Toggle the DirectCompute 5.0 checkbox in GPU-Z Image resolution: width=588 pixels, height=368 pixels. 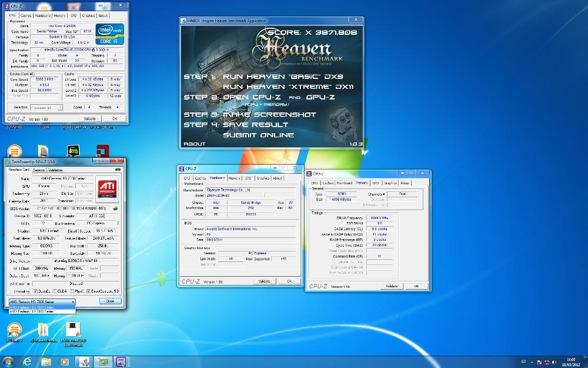(x=88, y=291)
